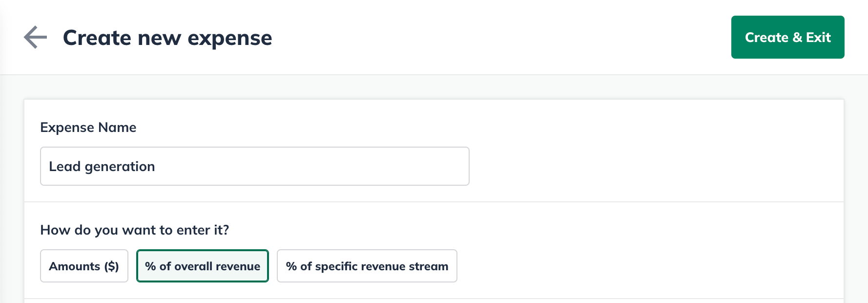The image size is (868, 303).
Task: Select the Amounts ($) entry option
Action: [84, 266]
